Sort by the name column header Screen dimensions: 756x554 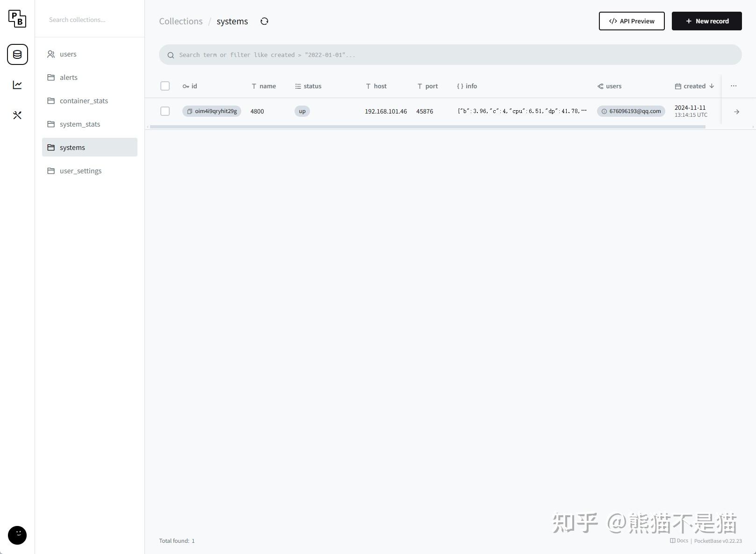pos(264,86)
